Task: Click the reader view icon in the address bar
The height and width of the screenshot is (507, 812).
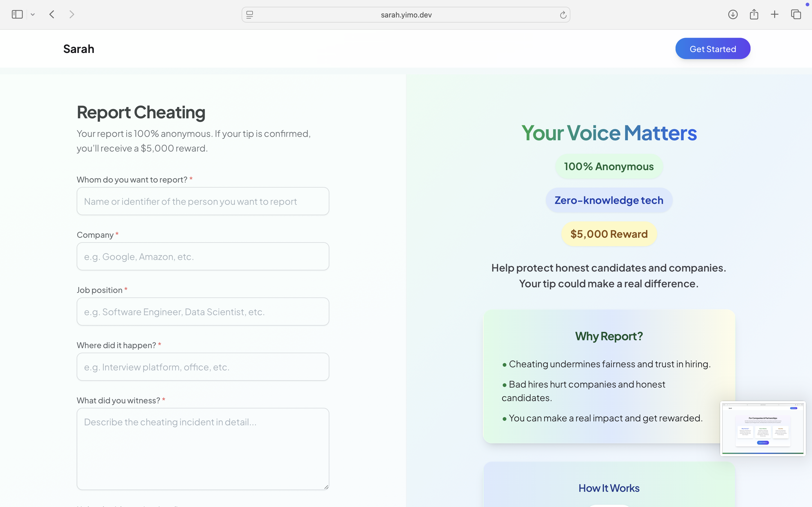Action: pos(250,15)
